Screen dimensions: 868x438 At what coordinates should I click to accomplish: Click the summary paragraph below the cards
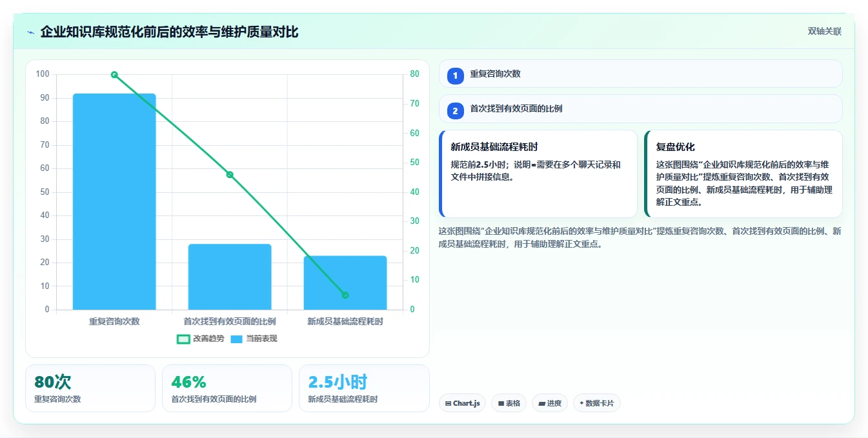point(640,237)
